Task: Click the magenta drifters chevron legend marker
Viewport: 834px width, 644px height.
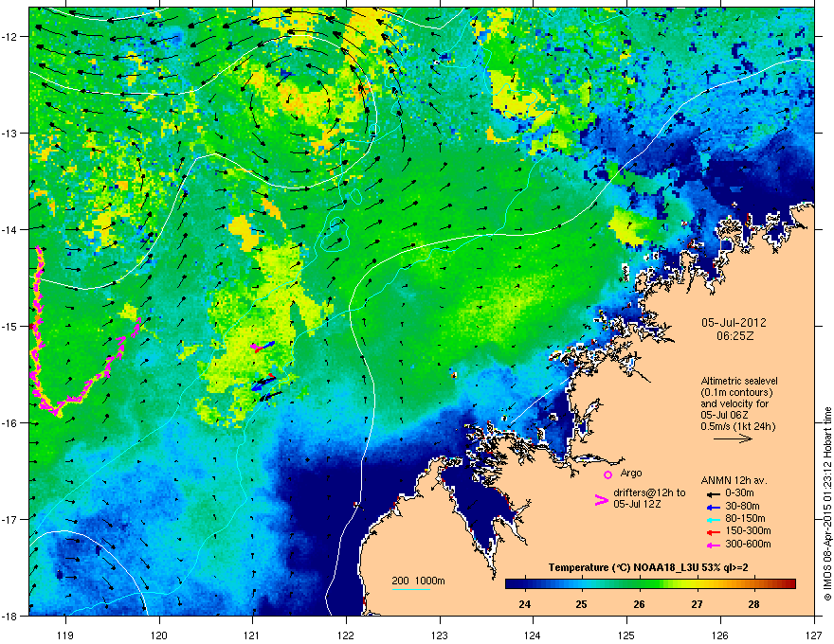Action: coord(601,500)
